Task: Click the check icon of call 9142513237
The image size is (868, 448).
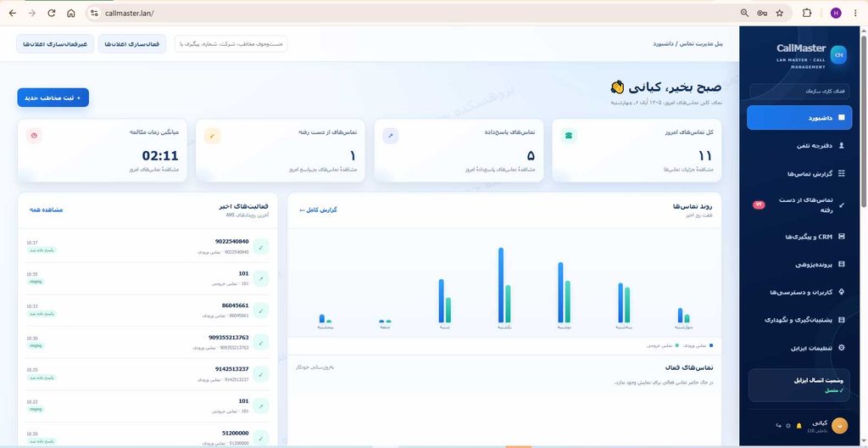Action: pyautogui.click(x=261, y=374)
